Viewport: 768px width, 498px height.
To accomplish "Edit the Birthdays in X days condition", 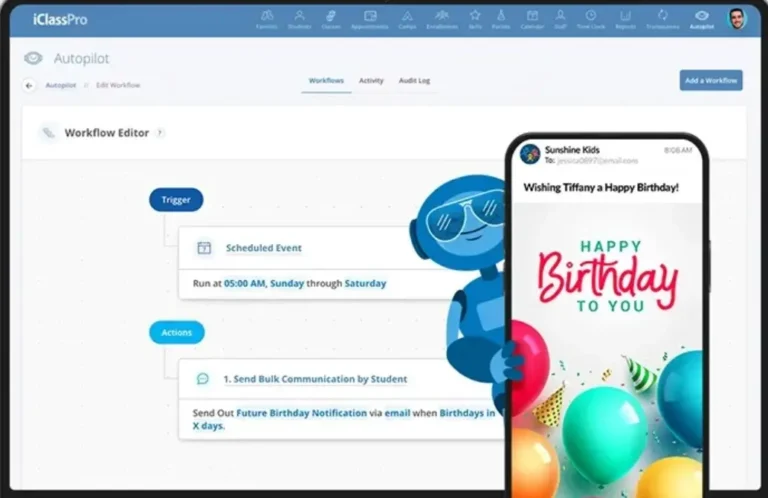I will click(x=344, y=419).
